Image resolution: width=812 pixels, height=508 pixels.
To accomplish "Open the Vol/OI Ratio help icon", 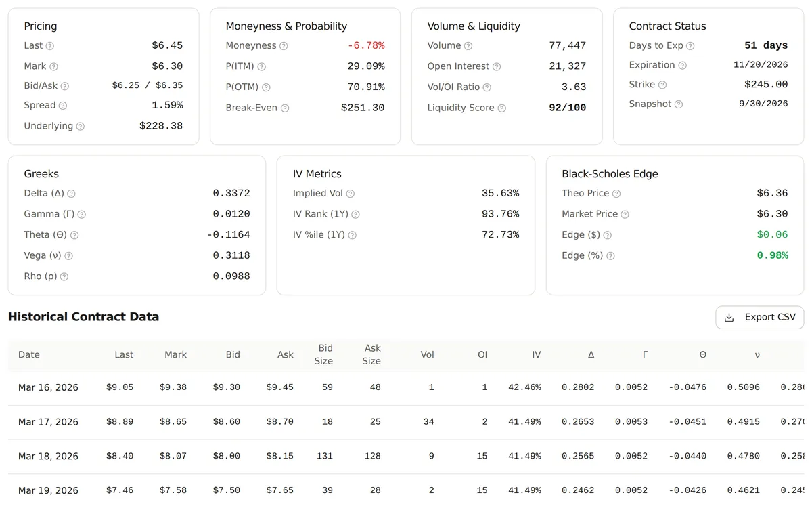I will 487,87.
